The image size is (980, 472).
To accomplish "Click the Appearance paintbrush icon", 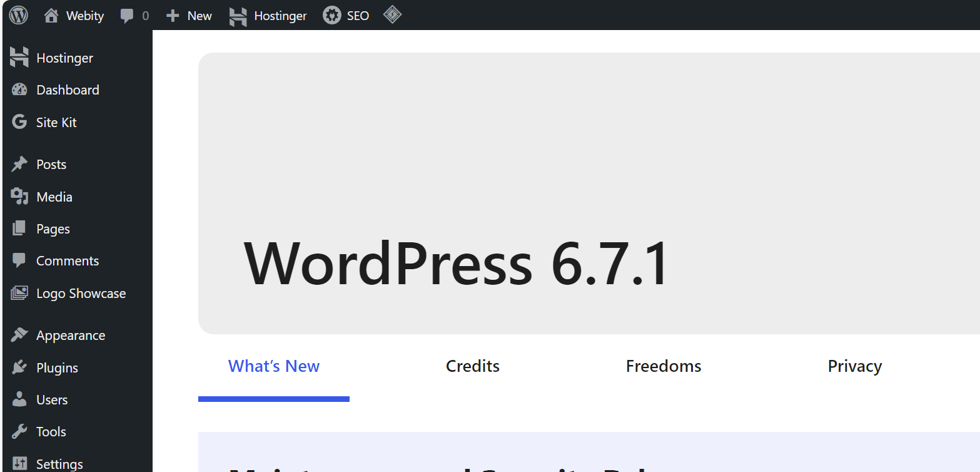I will pos(19,336).
